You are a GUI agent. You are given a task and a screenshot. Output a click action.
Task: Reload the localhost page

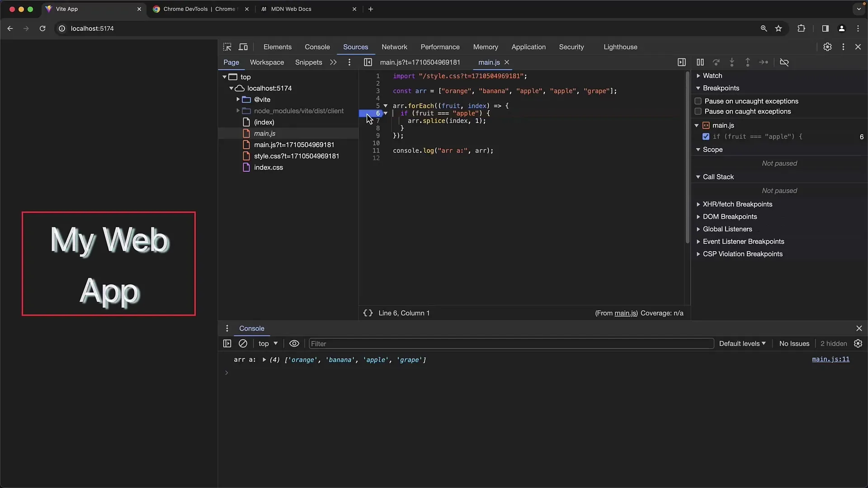click(42, 28)
